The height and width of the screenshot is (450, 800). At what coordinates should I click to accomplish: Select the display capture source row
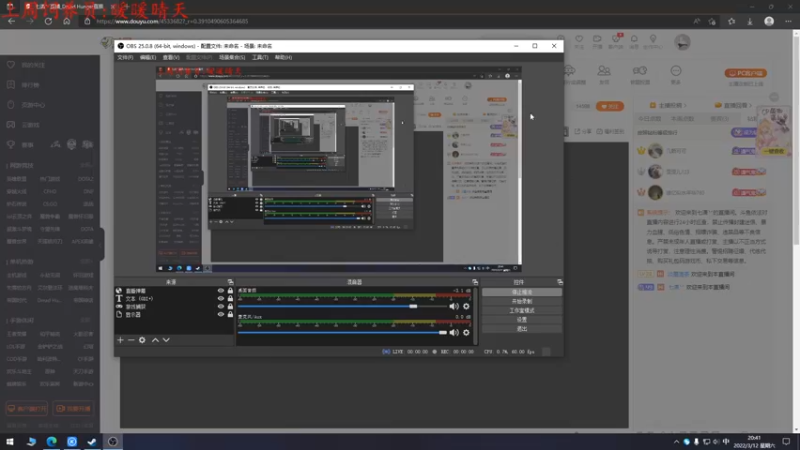174,315
